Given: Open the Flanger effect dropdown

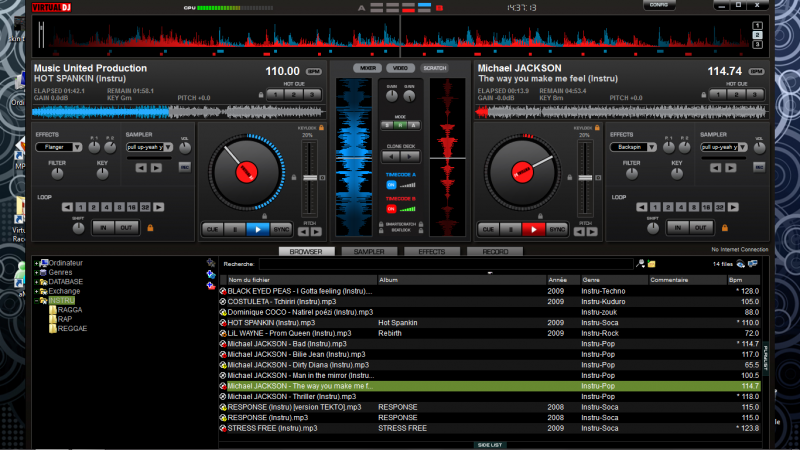Looking at the screenshot, I should (77, 147).
